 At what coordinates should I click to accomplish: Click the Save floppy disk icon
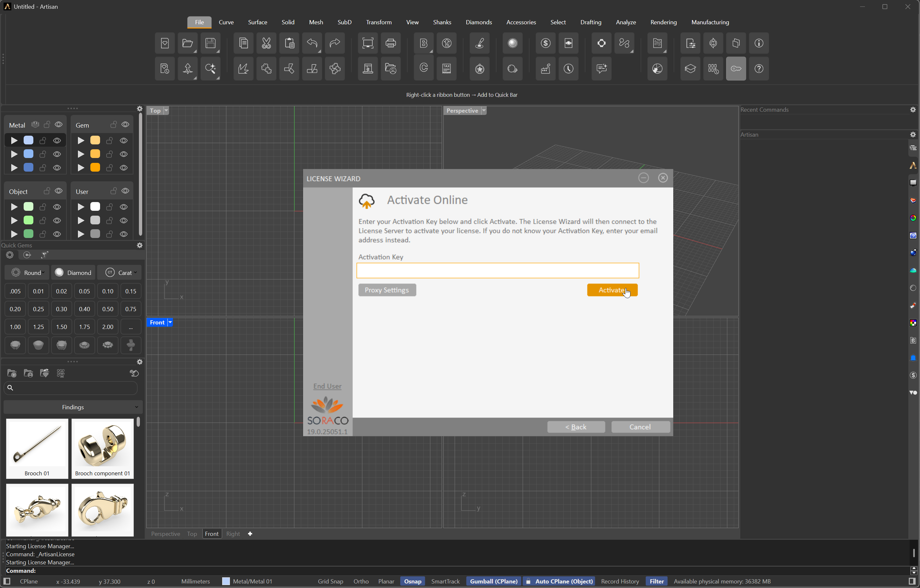click(210, 43)
